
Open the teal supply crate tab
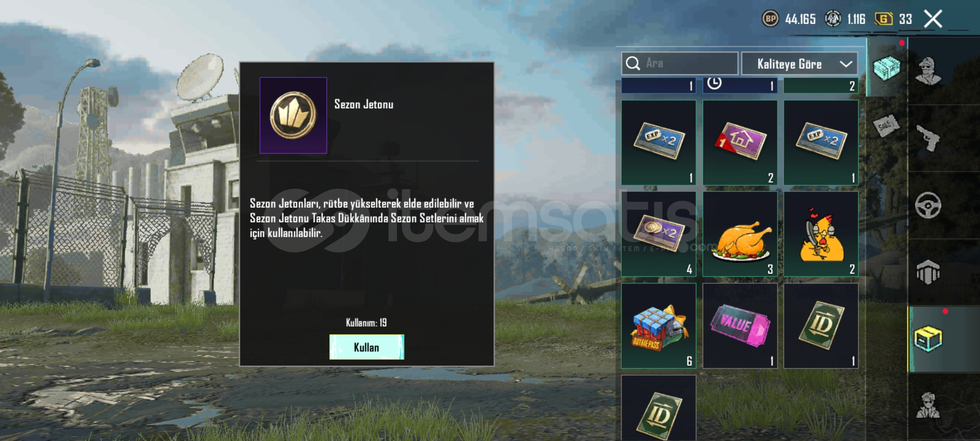pos(886,68)
